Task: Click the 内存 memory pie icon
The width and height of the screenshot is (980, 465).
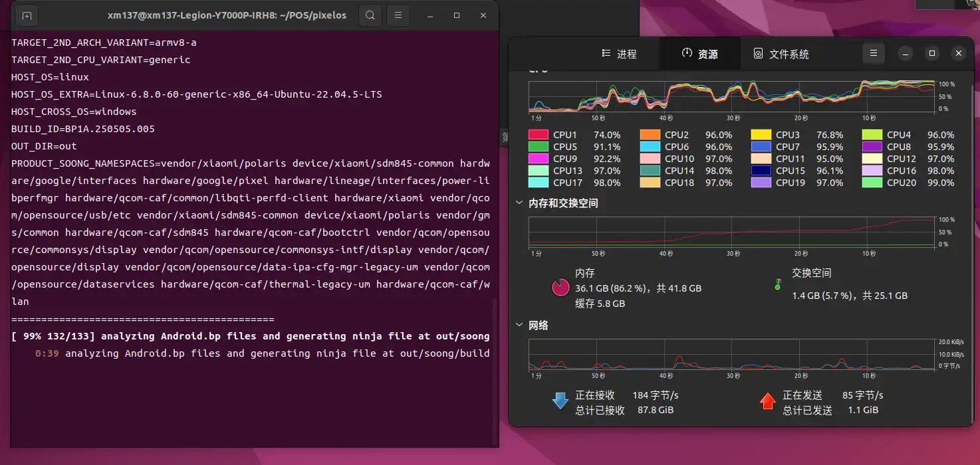Action: 560,287
